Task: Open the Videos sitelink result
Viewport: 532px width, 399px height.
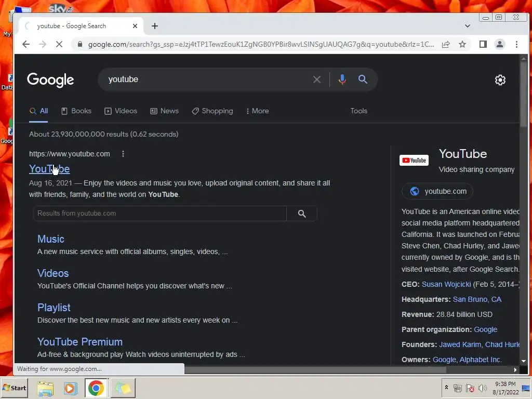Action: [x=53, y=273]
